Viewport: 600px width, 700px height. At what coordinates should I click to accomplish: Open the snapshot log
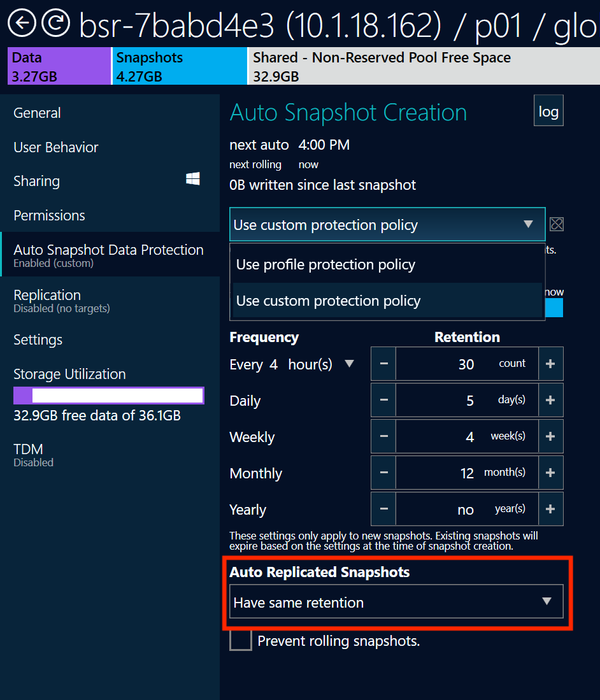pyautogui.click(x=548, y=111)
